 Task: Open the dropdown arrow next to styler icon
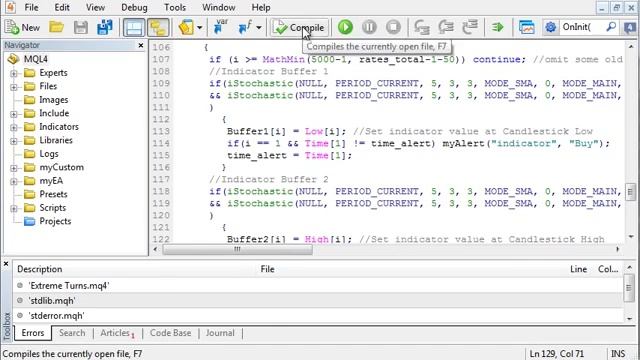click(x=200, y=28)
